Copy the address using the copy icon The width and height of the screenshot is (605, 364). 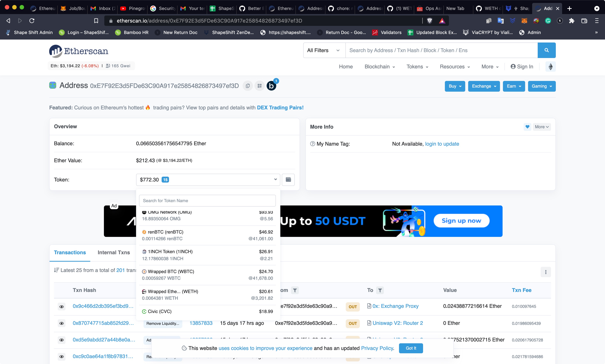[x=247, y=86]
